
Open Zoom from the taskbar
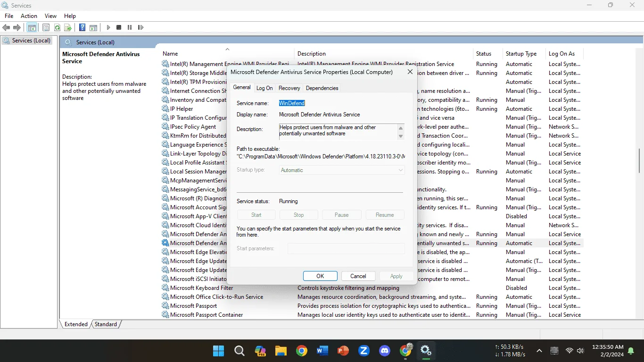pyautogui.click(x=364, y=351)
